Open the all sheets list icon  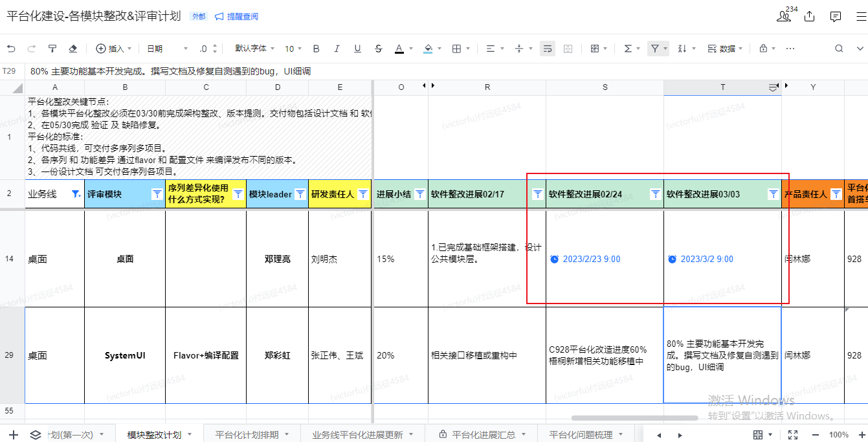coord(36,434)
